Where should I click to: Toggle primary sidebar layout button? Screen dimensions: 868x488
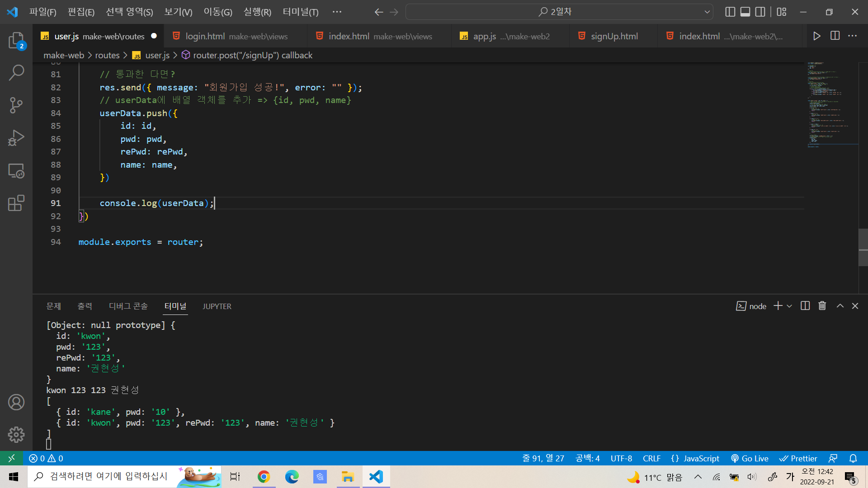click(x=730, y=12)
